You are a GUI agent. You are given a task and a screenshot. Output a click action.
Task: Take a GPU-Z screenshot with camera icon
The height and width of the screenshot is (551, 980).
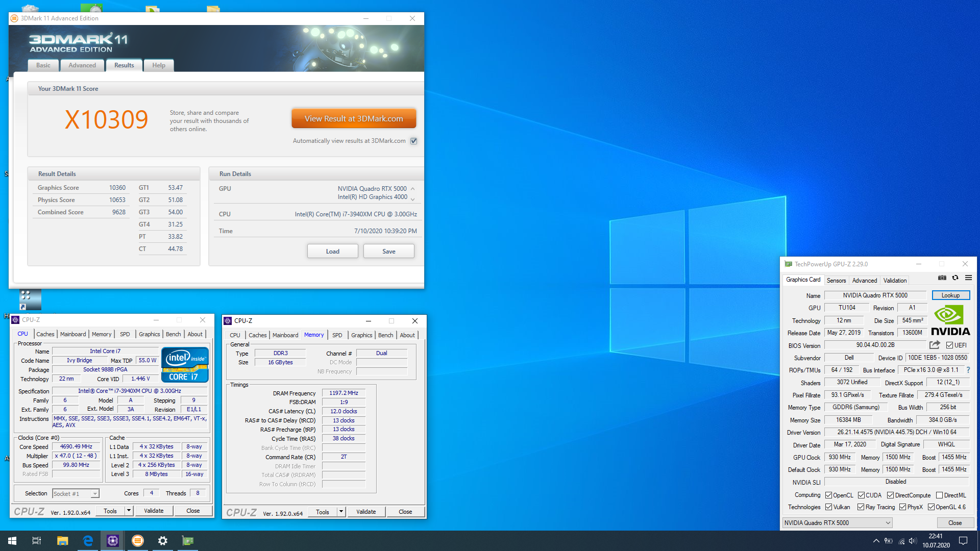click(942, 278)
